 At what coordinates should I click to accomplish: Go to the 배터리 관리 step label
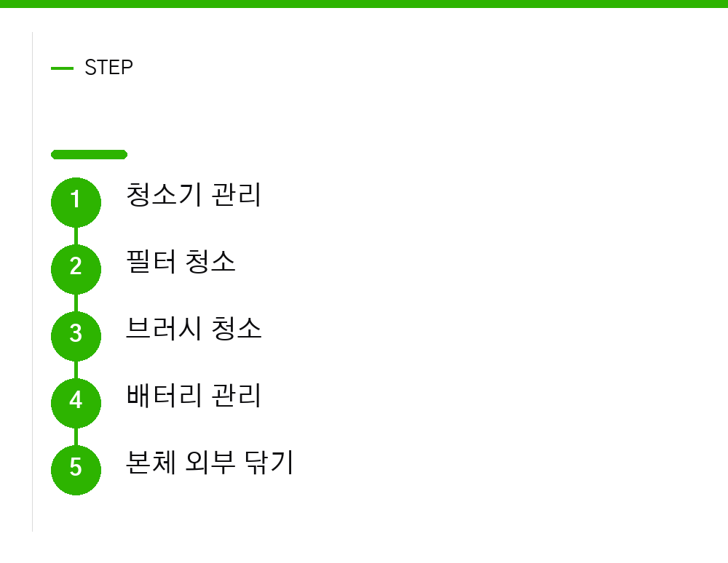coord(194,395)
